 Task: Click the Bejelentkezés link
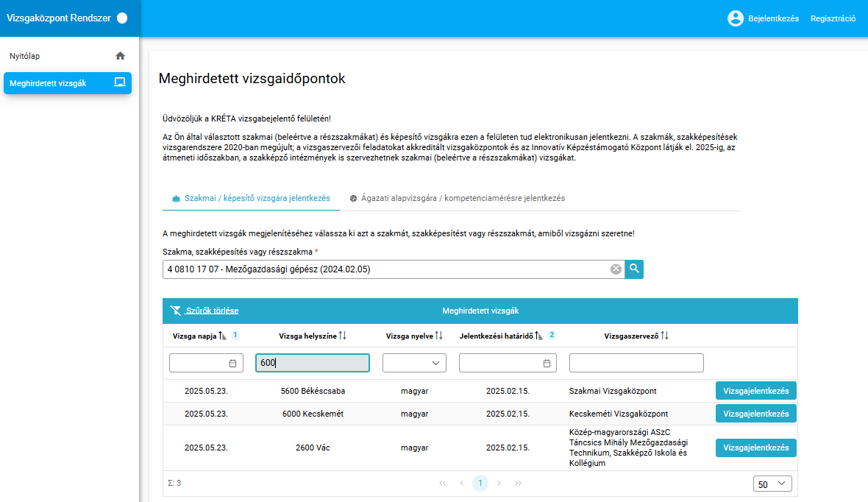773,18
